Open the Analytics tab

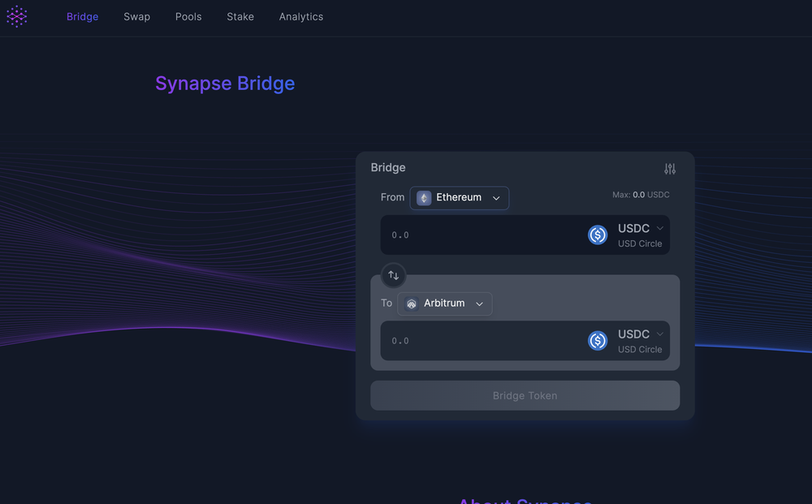(x=301, y=16)
